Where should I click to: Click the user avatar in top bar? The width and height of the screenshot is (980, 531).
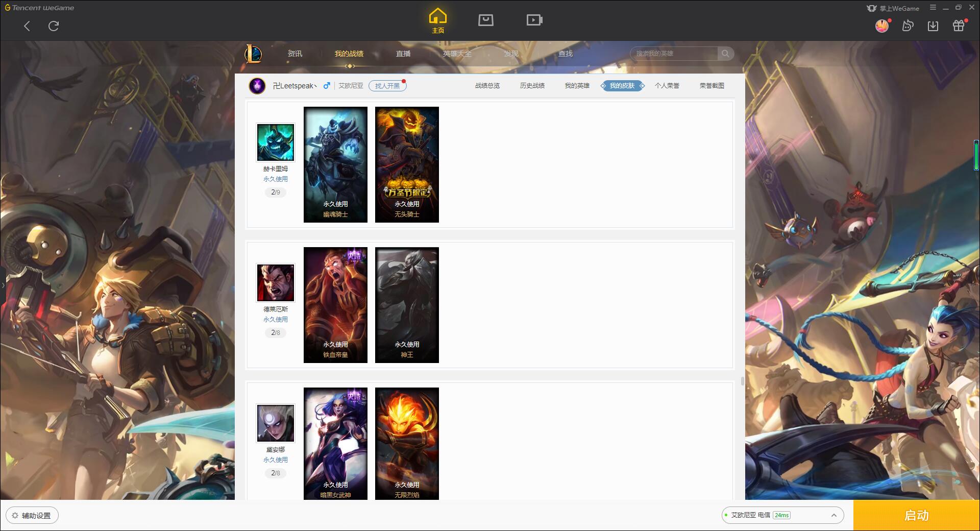(x=882, y=26)
